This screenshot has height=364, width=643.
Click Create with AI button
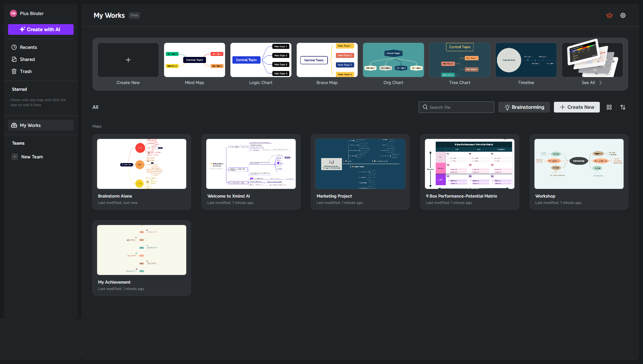(x=41, y=29)
